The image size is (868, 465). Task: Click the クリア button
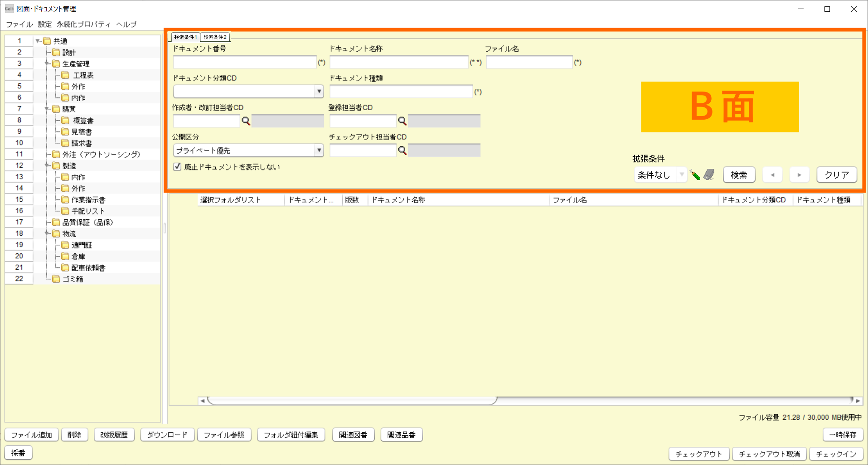click(x=837, y=175)
